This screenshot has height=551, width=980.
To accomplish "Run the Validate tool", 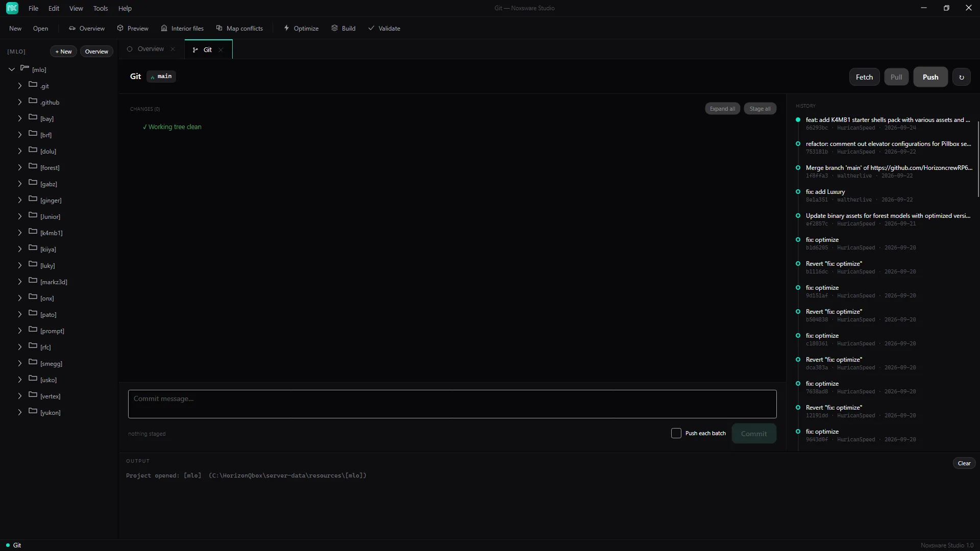I will tap(384, 29).
